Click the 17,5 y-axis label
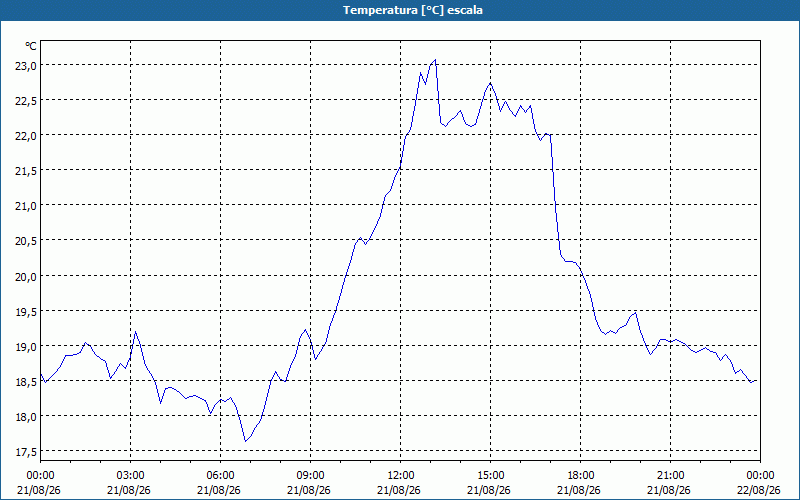 tap(26, 452)
